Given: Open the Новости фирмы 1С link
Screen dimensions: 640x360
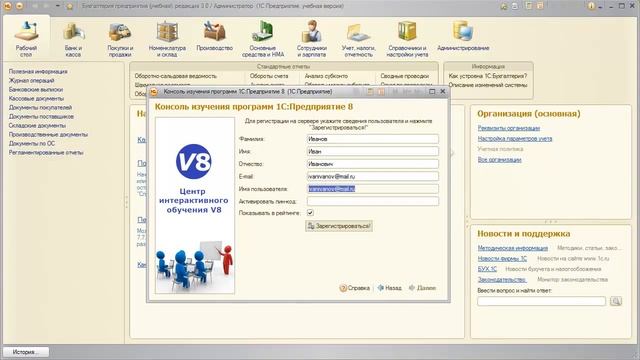Looking at the screenshot, I should pyautogui.click(x=502, y=258).
